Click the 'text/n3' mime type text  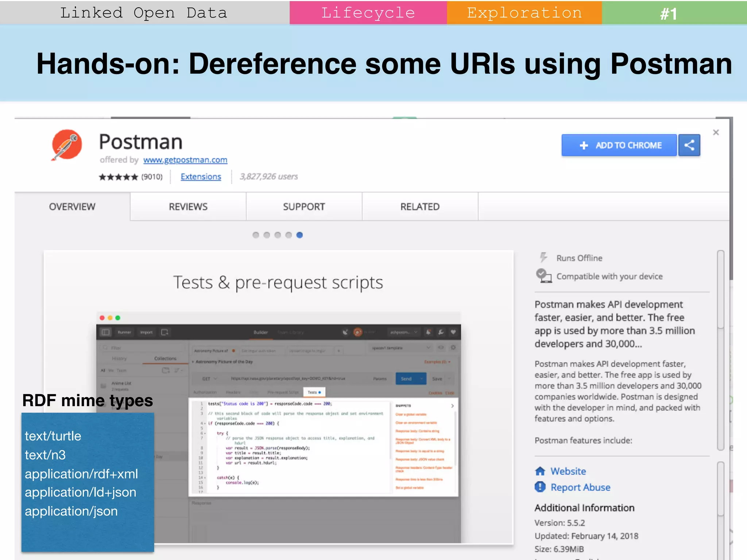[45, 455]
